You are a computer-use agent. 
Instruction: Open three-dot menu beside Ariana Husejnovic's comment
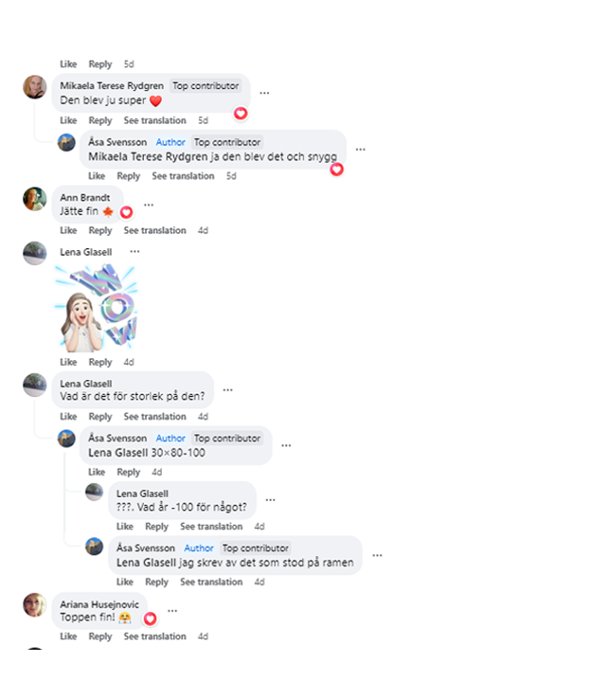click(172, 610)
